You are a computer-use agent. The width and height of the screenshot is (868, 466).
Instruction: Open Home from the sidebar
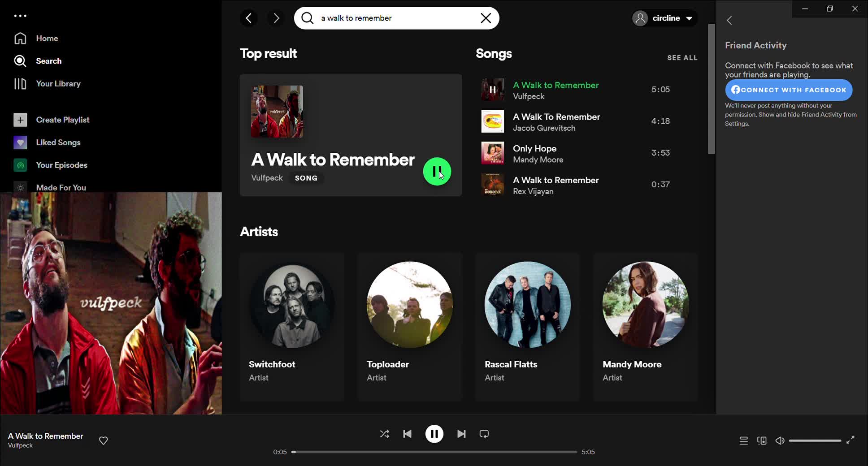47,38
